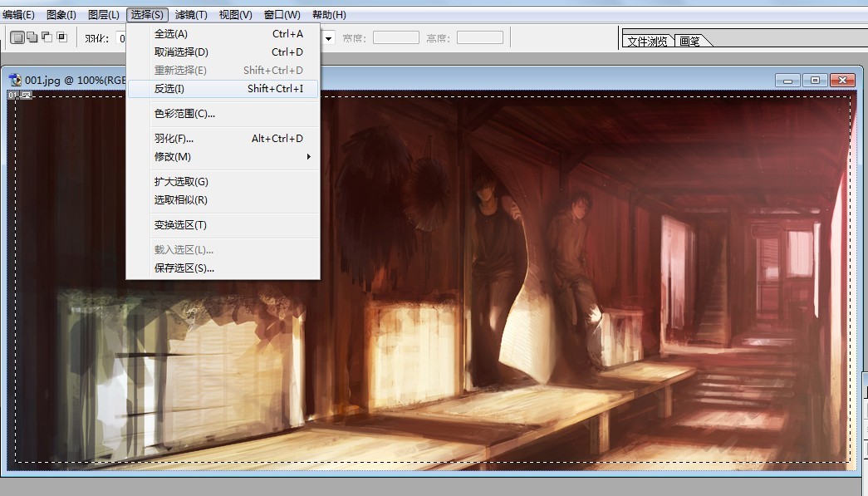Choose 扩大选取(G) to grow selection
The height and width of the screenshot is (496, 868).
(223, 182)
